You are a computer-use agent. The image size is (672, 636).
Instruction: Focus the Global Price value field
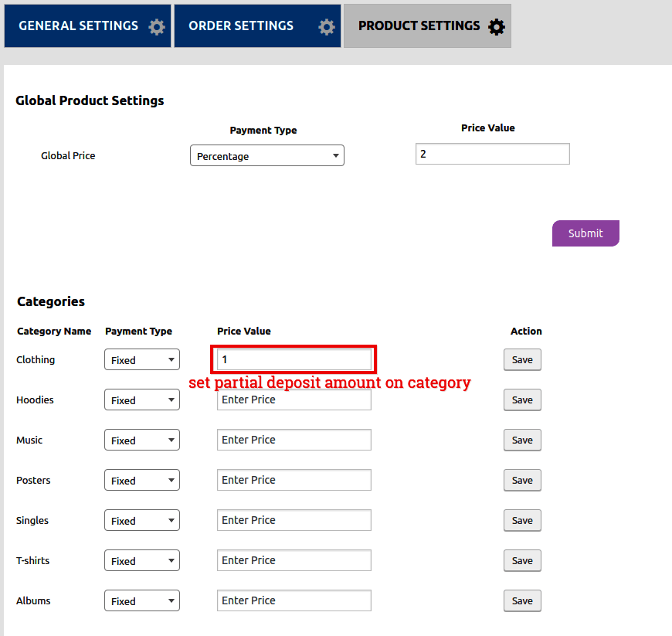(492, 154)
